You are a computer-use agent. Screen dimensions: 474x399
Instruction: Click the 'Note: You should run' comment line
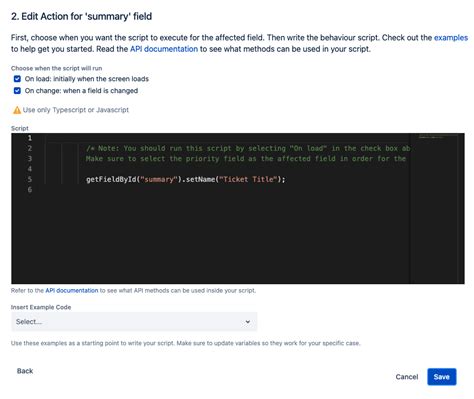(x=248, y=148)
